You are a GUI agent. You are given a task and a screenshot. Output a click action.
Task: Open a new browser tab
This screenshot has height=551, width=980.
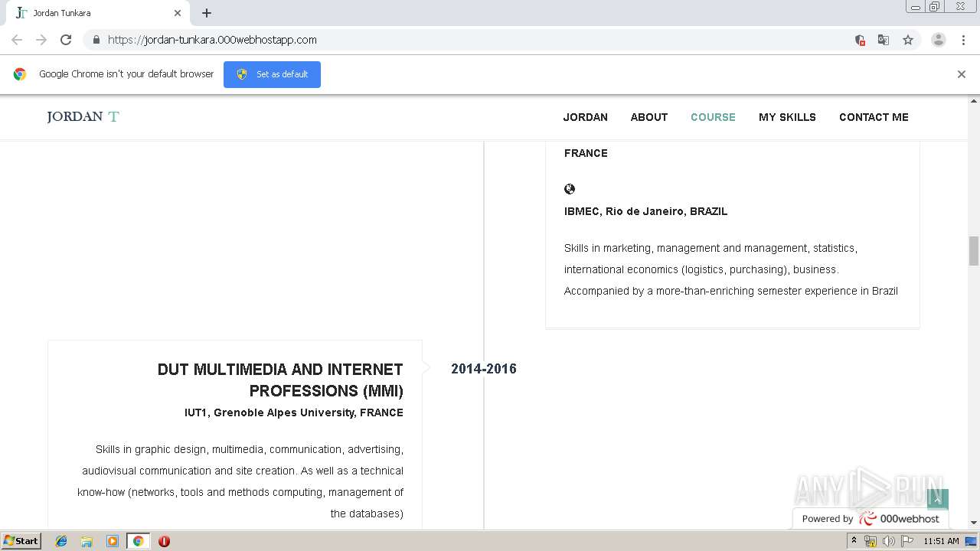(207, 13)
